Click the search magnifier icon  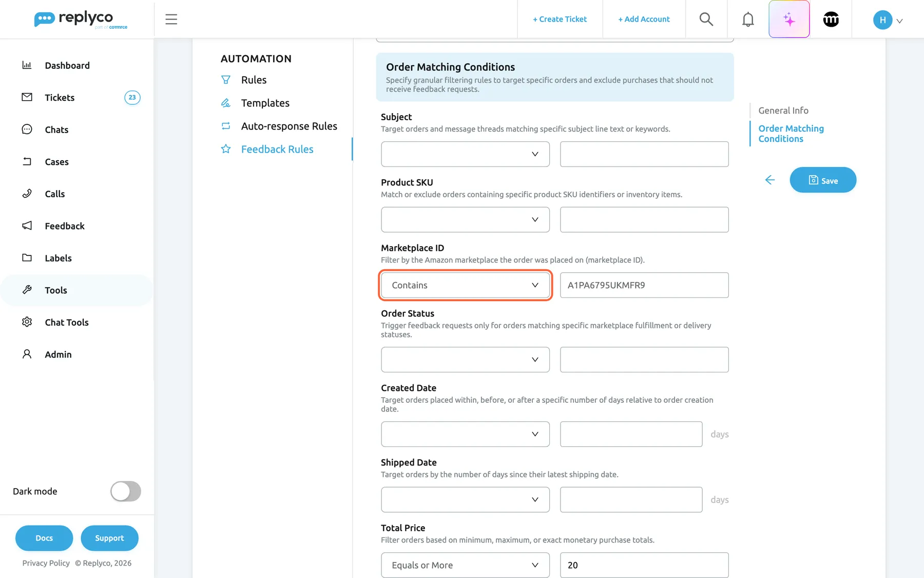point(706,20)
